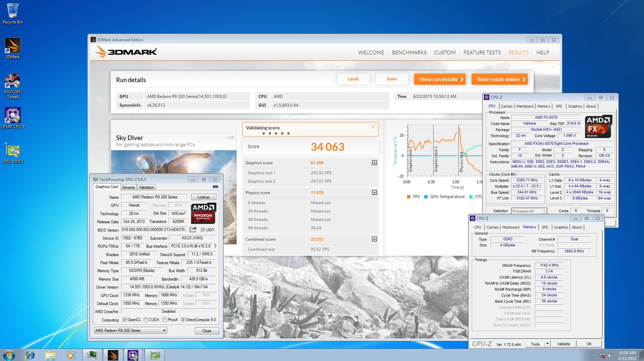Open the SPD tab in lower CPU-Z window
644x361 pixels.
tap(545, 227)
